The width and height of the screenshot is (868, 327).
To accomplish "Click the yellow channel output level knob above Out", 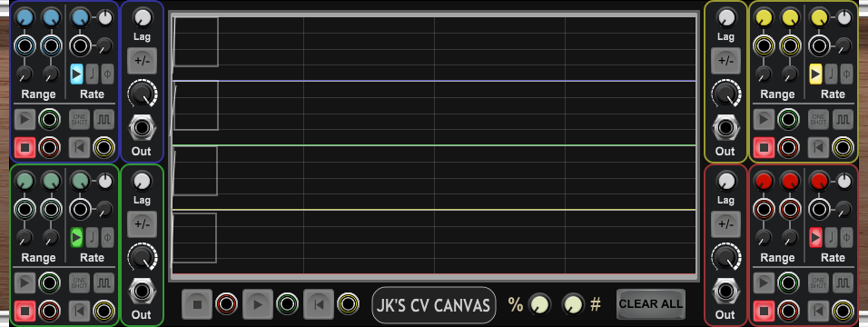I will click(x=725, y=94).
